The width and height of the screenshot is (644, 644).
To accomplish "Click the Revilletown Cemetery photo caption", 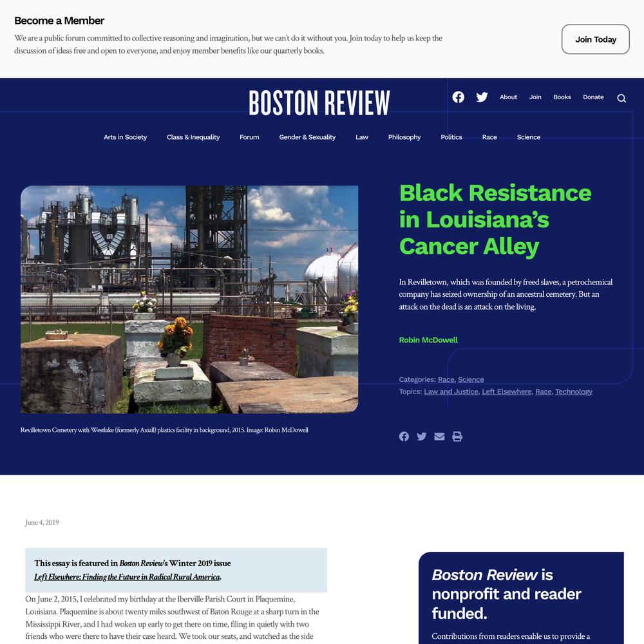I will coord(164,430).
